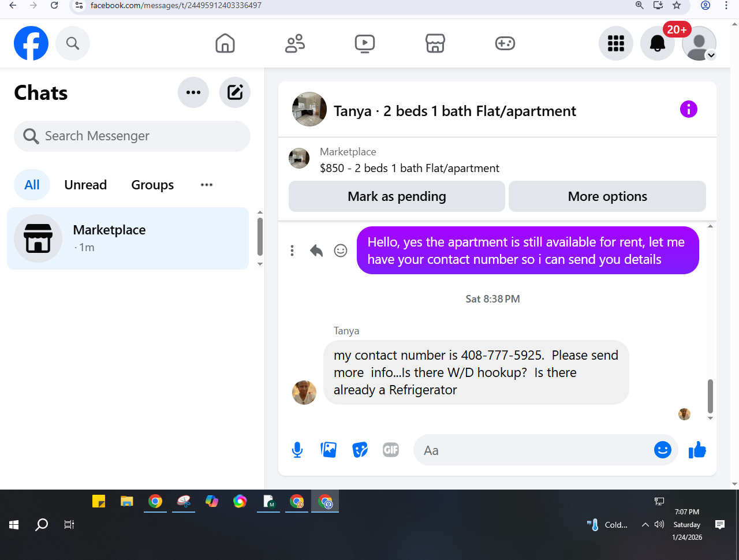
Task: Click the Sat 8:38 PM timestamp
Action: click(492, 299)
